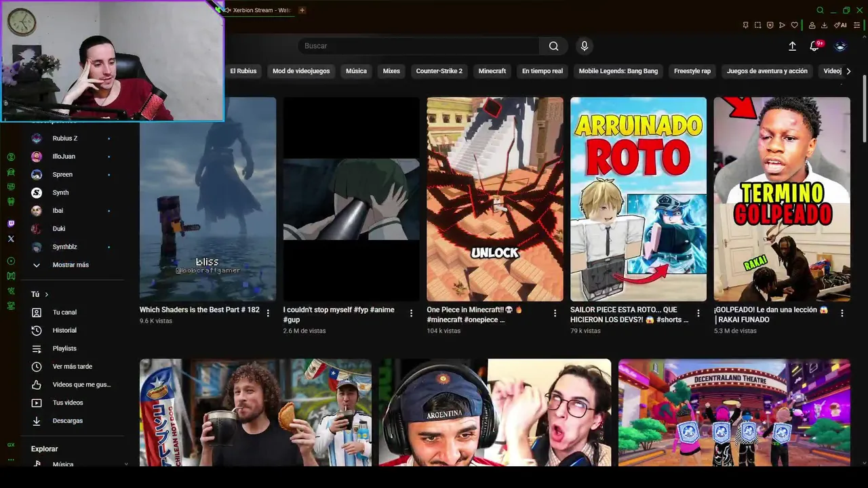
Task: Click the green tab search magnifier
Action: pos(820,10)
